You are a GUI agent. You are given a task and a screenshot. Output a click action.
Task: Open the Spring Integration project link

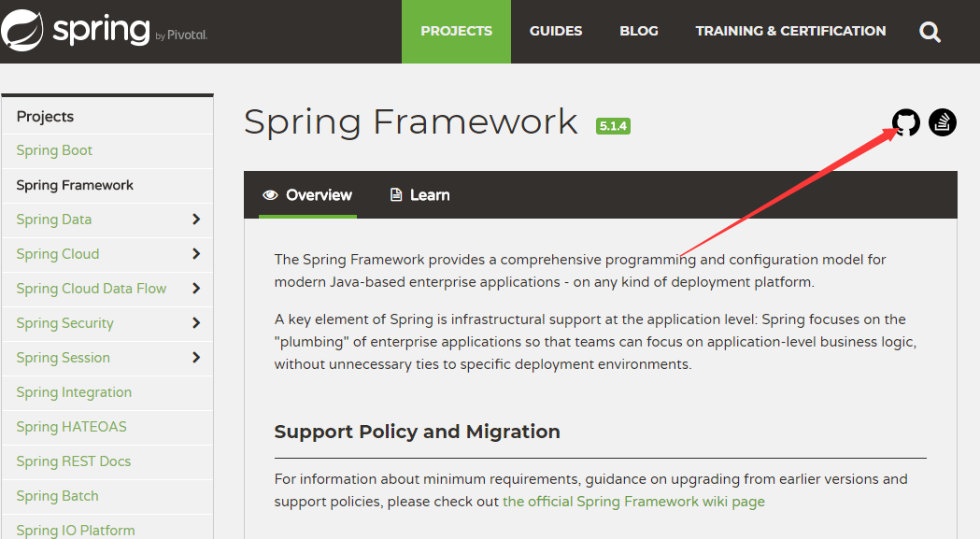[x=74, y=392]
